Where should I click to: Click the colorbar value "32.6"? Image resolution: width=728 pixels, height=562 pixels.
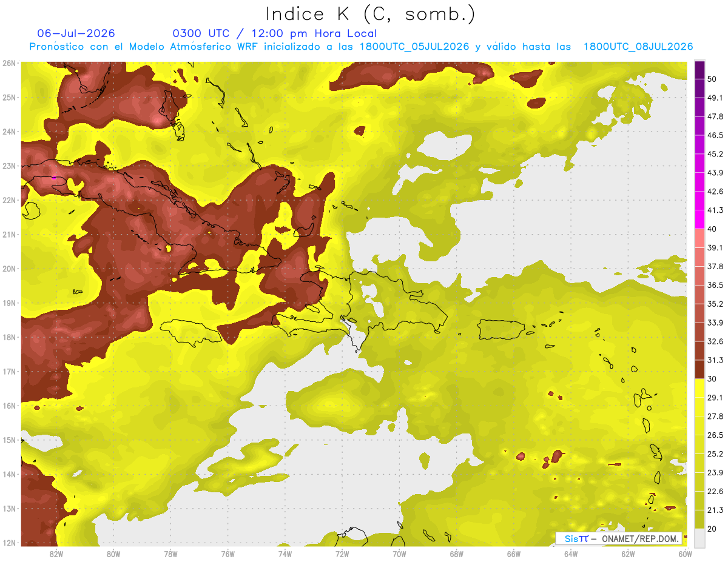click(715, 341)
